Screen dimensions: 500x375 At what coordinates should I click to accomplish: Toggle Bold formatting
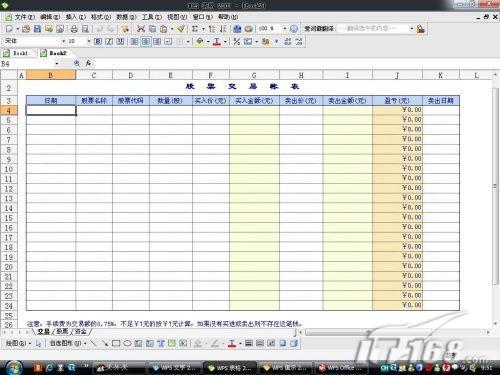98,41
